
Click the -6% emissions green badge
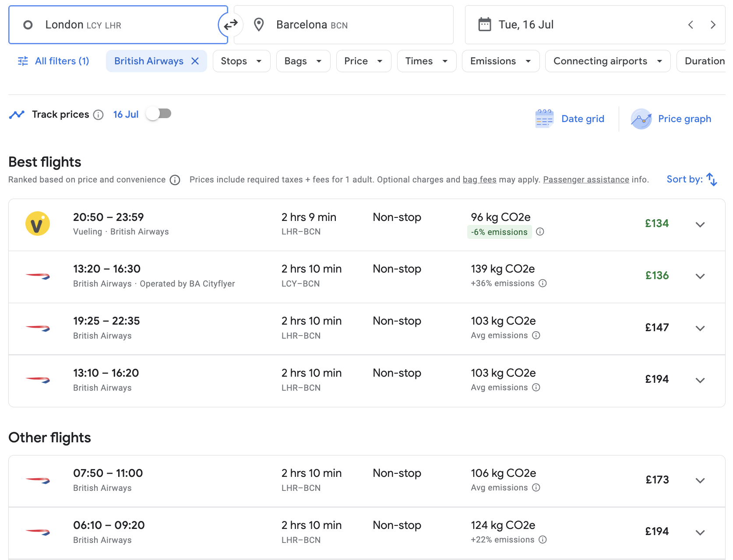(x=500, y=232)
